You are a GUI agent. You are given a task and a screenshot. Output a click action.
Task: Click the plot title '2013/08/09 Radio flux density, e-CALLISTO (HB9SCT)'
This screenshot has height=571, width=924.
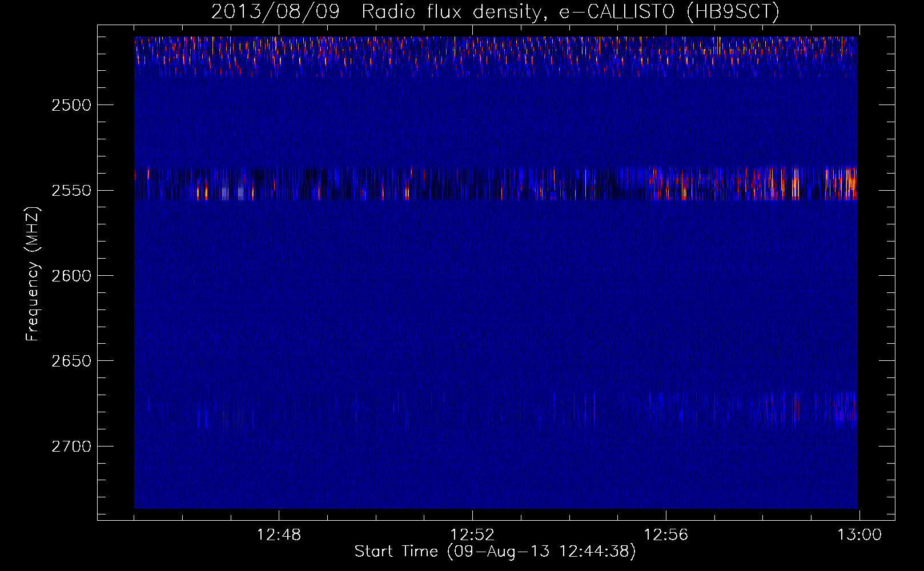495,11
